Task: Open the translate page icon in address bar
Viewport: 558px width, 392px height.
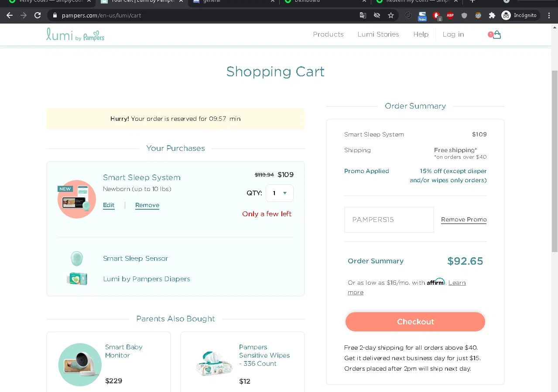Action: tap(363, 15)
